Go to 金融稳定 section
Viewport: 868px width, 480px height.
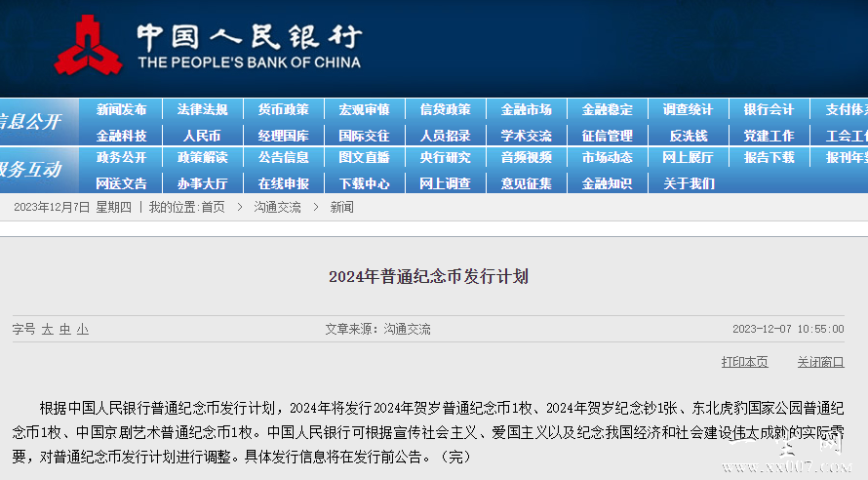click(608, 109)
